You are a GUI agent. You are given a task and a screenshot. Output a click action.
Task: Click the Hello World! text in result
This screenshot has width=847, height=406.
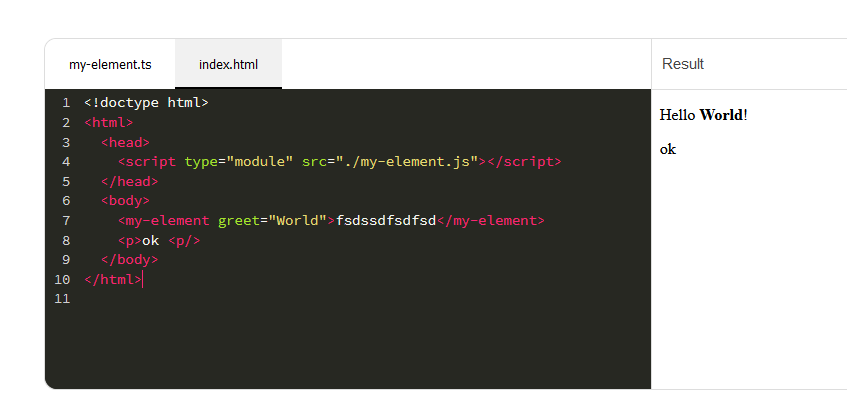coord(703,114)
